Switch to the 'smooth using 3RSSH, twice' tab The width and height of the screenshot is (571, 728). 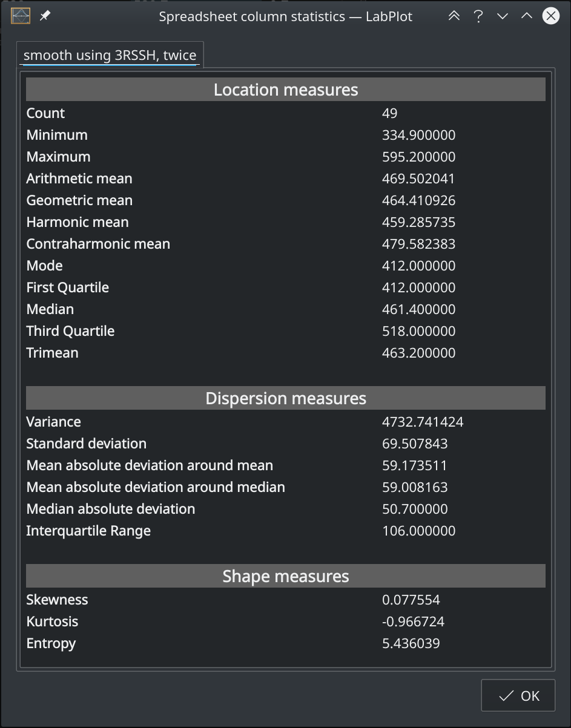(x=110, y=54)
